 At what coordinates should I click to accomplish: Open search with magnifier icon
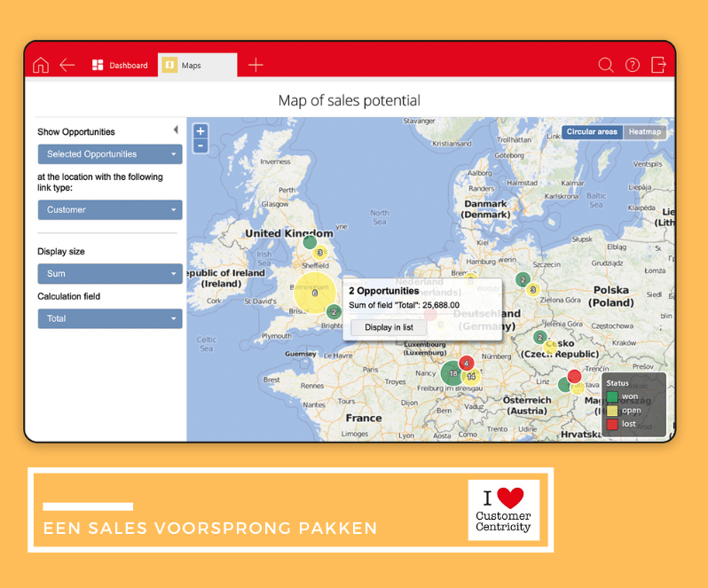[605, 65]
